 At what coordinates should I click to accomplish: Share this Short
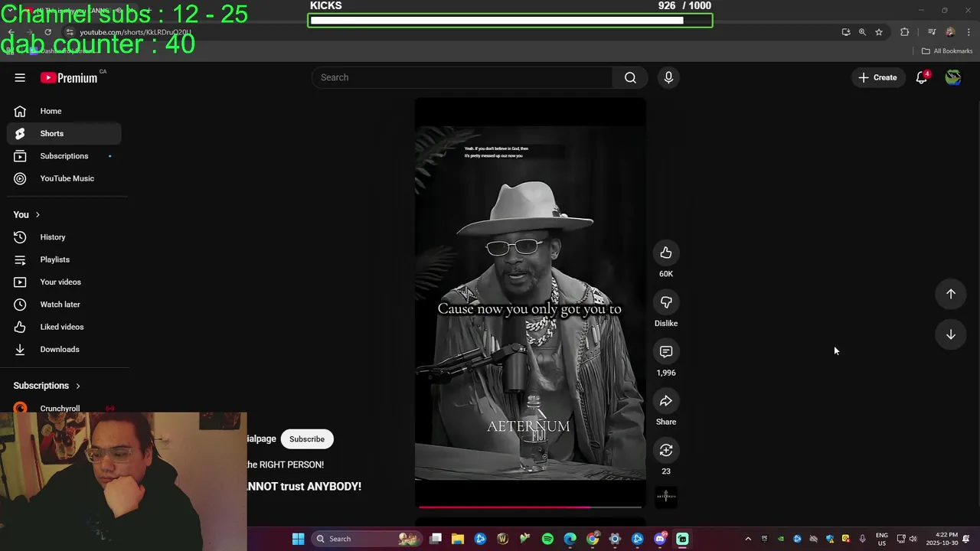pyautogui.click(x=666, y=401)
